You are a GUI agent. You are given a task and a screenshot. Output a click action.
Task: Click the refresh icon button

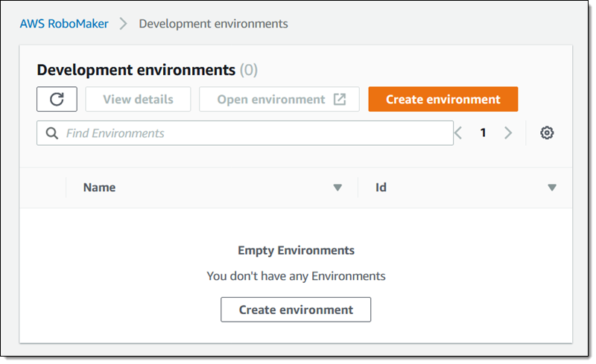coord(57,99)
